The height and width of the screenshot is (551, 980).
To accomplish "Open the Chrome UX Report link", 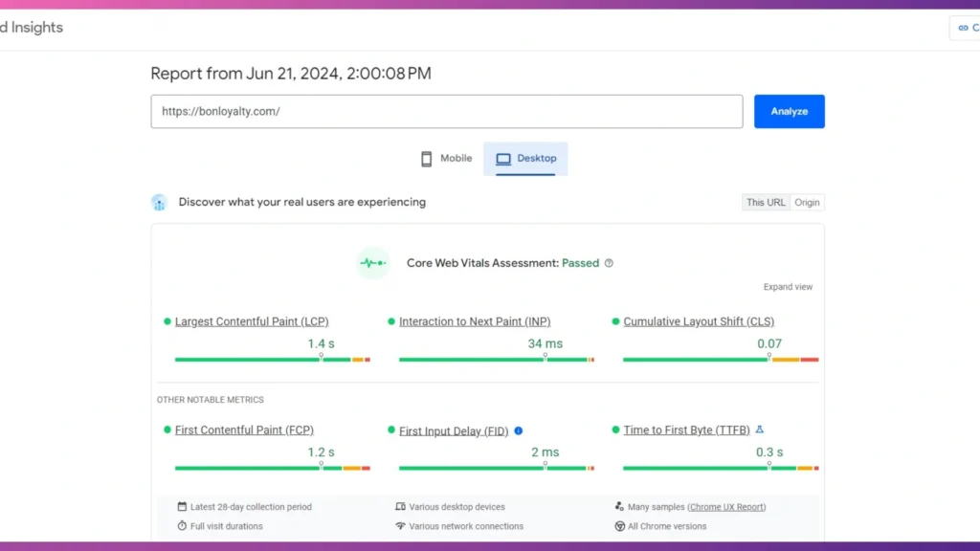I will click(x=729, y=506).
